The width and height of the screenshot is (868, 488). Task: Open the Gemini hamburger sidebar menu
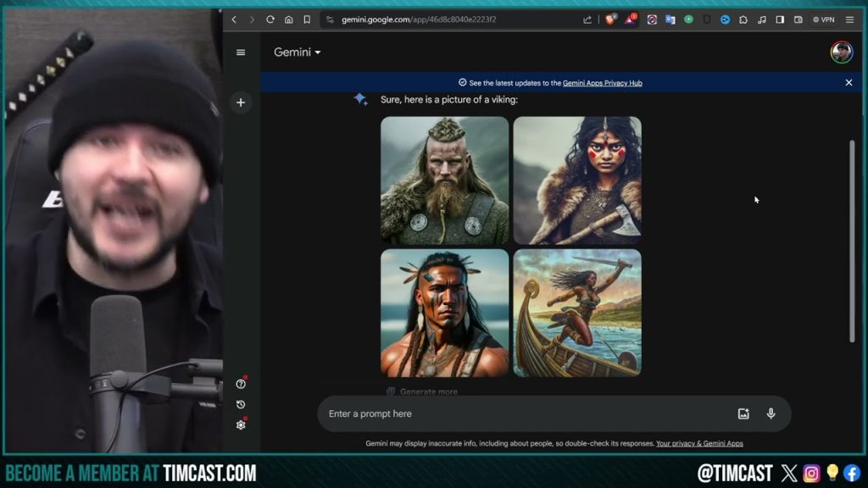tap(241, 53)
